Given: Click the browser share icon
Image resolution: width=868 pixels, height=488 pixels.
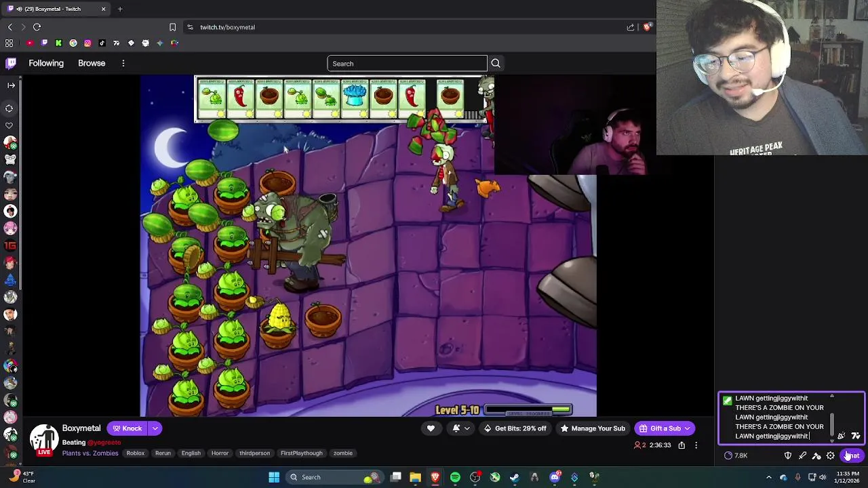Looking at the screenshot, I should click(x=631, y=27).
